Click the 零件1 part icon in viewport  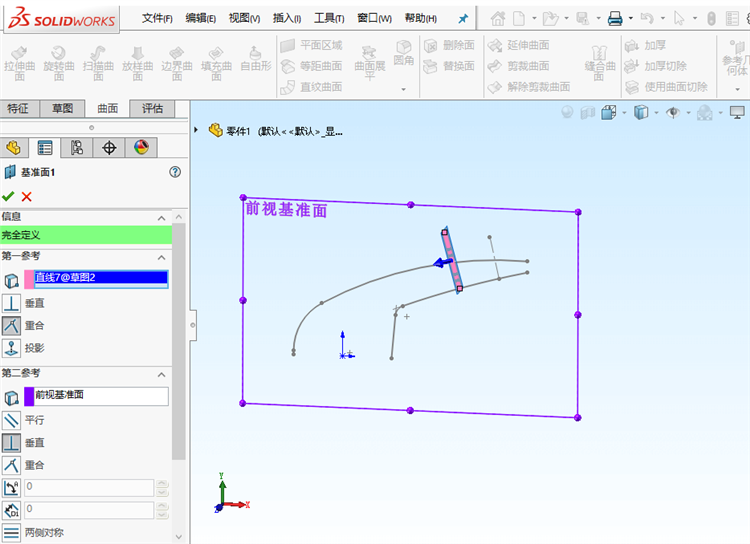[216, 130]
